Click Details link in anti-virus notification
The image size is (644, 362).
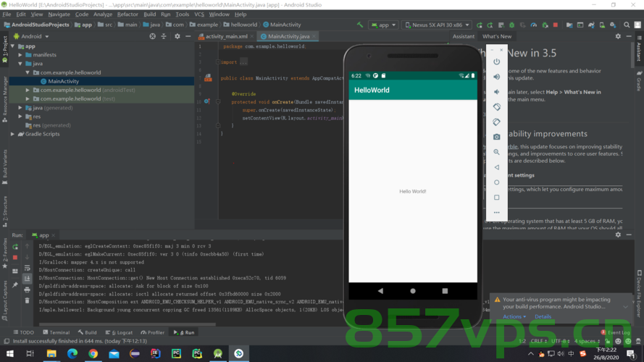(x=543, y=316)
